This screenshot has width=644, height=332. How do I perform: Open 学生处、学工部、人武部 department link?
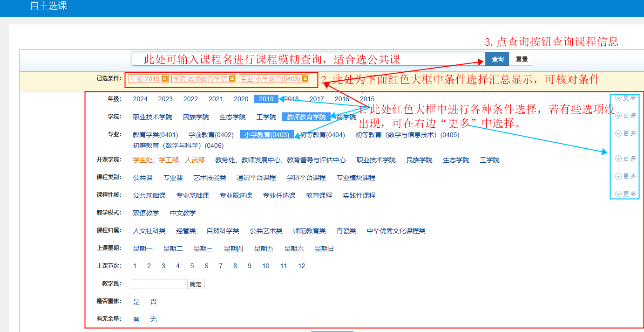[169, 160]
